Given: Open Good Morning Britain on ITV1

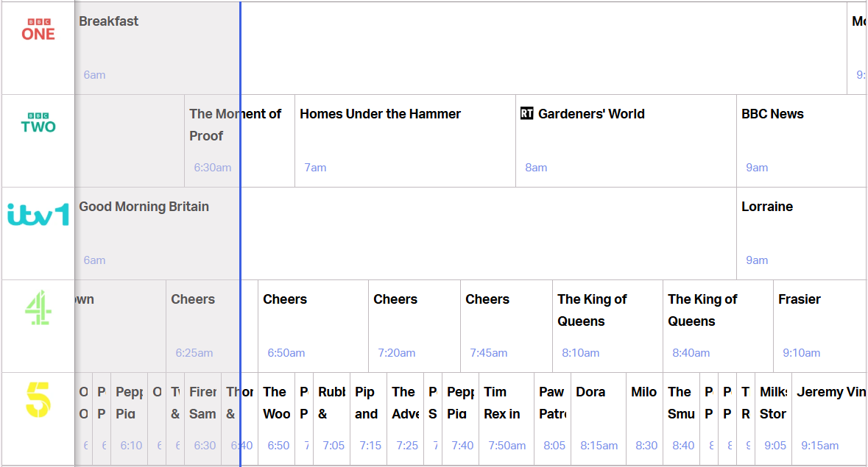Looking at the screenshot, I should (x=405, y=233).
